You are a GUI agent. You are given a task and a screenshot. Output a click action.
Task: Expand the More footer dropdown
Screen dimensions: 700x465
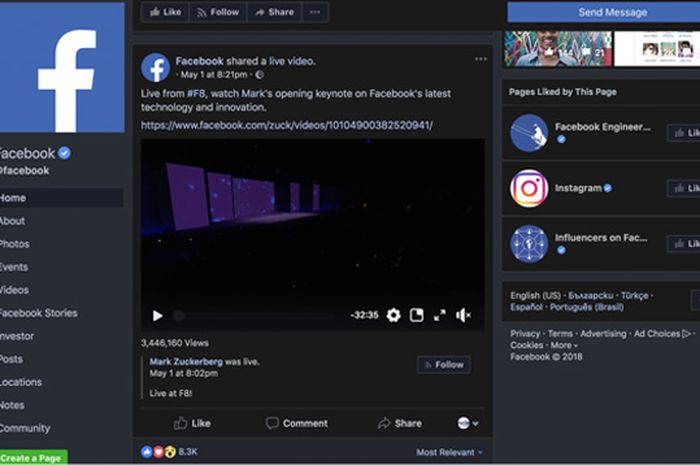pos(563,345)
